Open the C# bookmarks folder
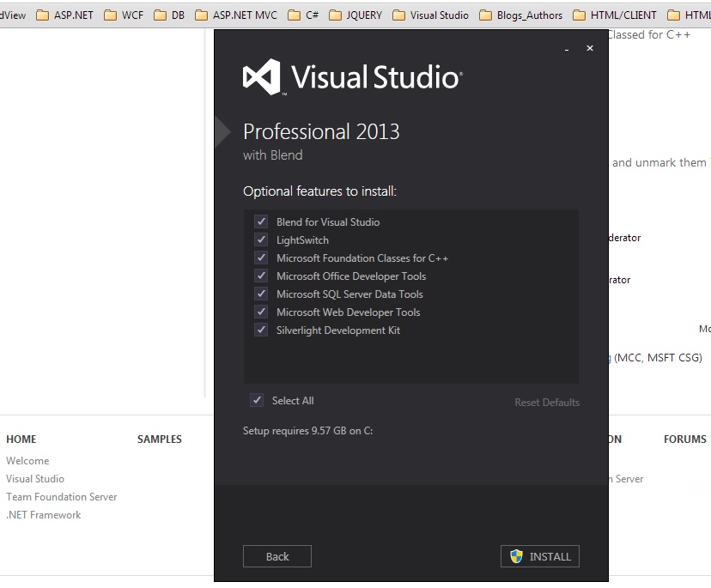 [303, 15]
